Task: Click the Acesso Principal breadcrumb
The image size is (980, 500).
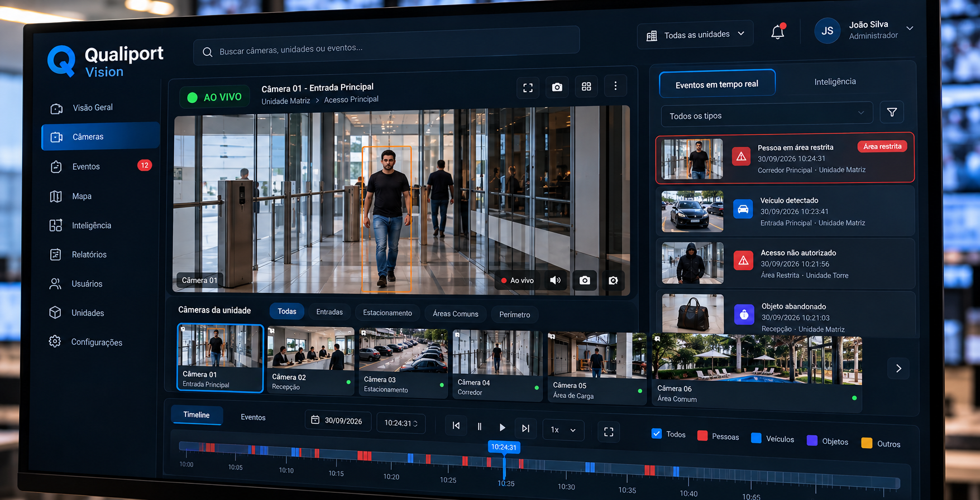Action: (x=351, y=99)
